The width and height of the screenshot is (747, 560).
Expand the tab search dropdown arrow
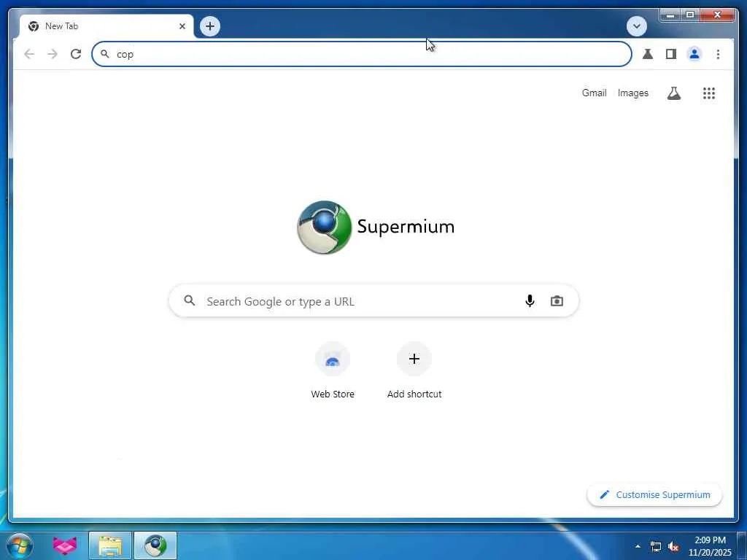(636, 26)
